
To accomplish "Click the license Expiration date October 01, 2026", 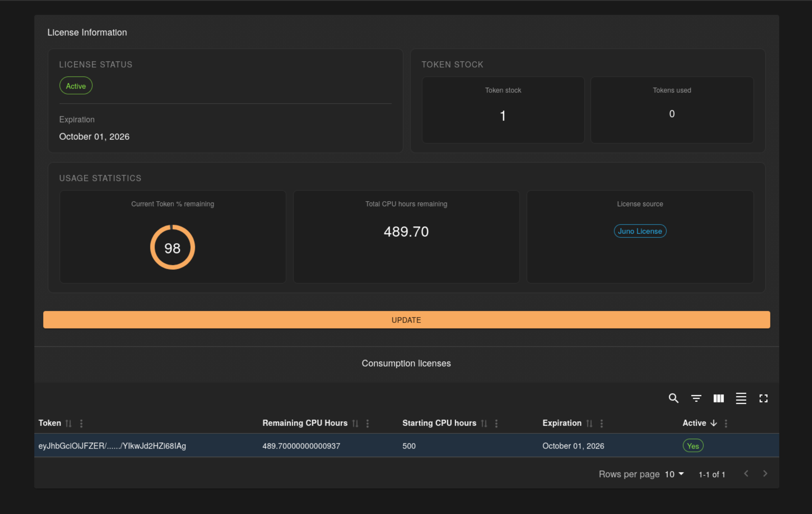I will (94, 136).
